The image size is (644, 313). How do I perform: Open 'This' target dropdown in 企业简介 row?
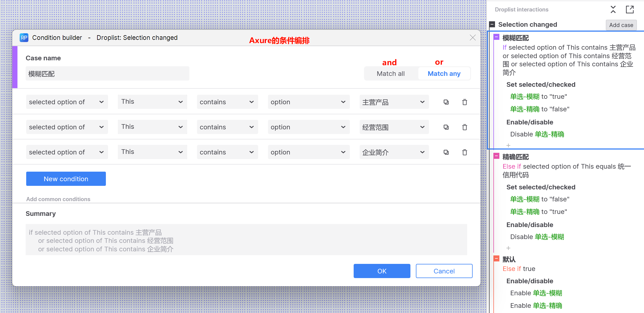click(153, 152)
